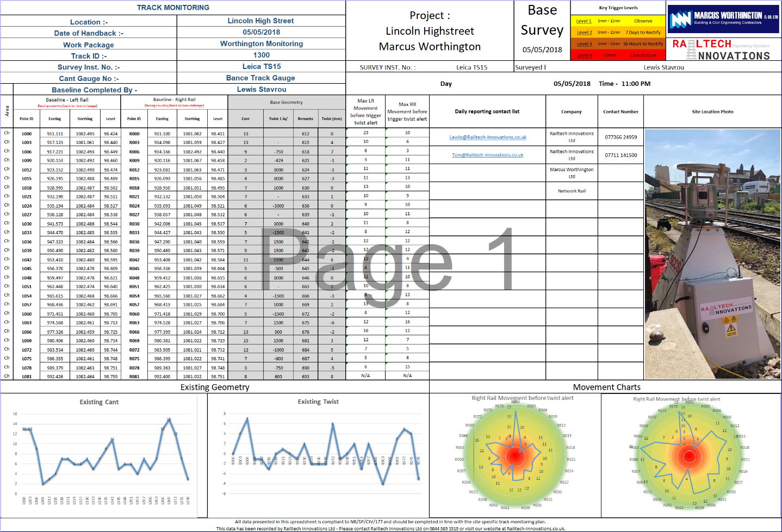782x532 pixels.
Task: Click the SURVEY INST. No. label
Action: pos(388,67)
